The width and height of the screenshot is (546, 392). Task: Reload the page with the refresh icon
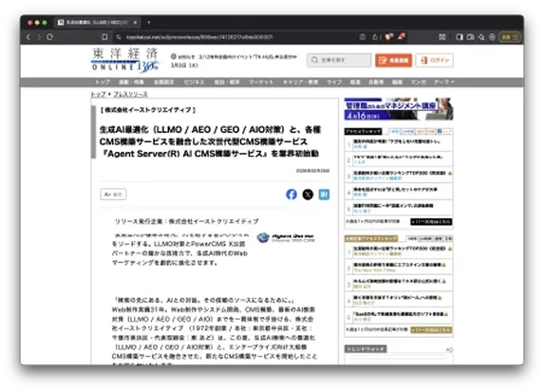click(50, 37)
